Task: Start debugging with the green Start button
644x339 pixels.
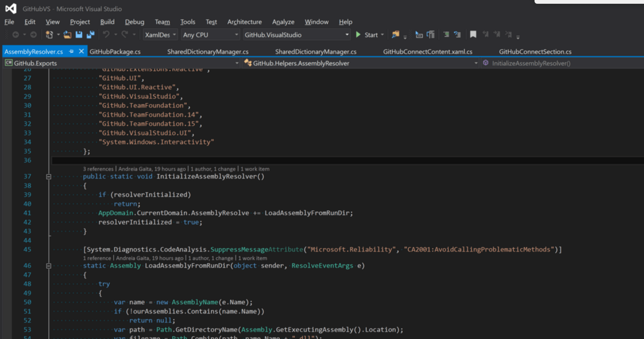Action: tap(358, 35)
